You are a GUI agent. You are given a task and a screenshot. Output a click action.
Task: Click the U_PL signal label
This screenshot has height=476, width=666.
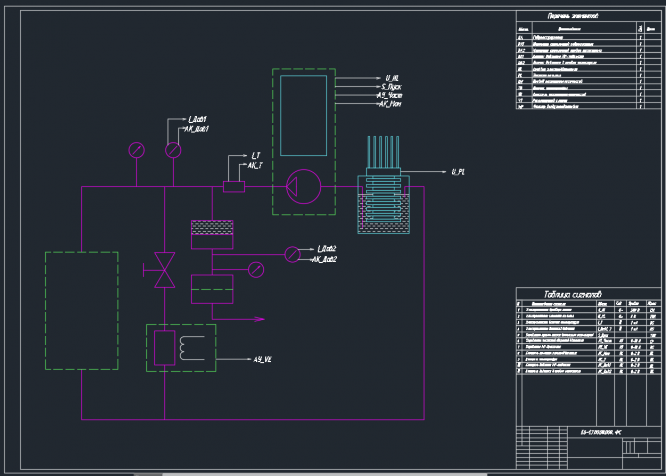click(458, 172)
